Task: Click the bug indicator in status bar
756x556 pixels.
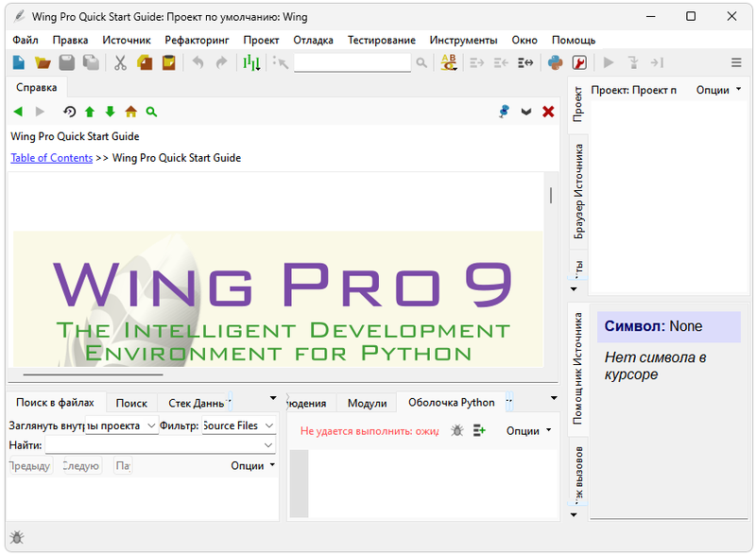Action: coord(16,538)
